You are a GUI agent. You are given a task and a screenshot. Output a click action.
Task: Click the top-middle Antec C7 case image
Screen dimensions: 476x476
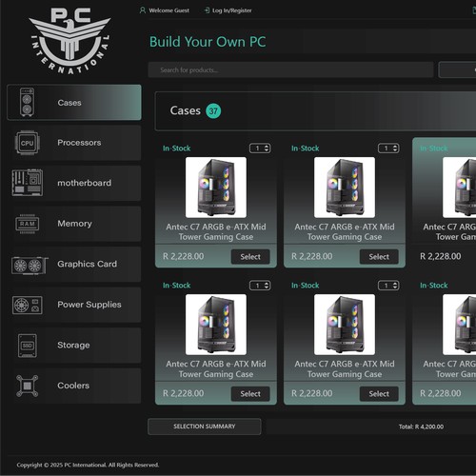pyautogui.click(x=345, y=188)
